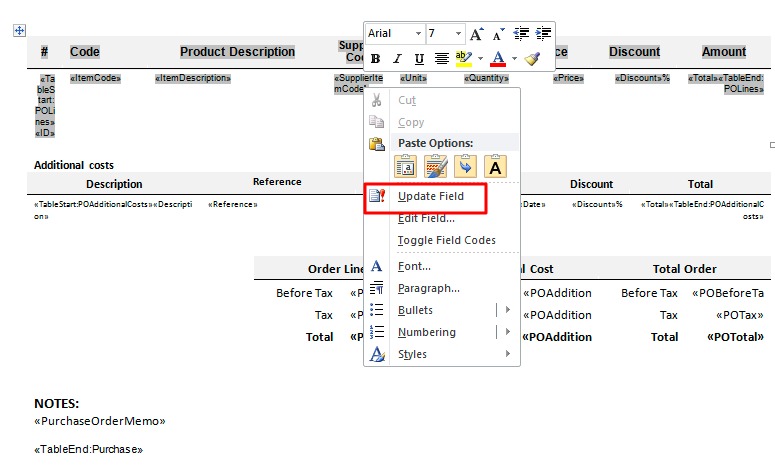Click the Shrink Font icon
This screenshot has height=472, width=775.
(x=498, y=34)
